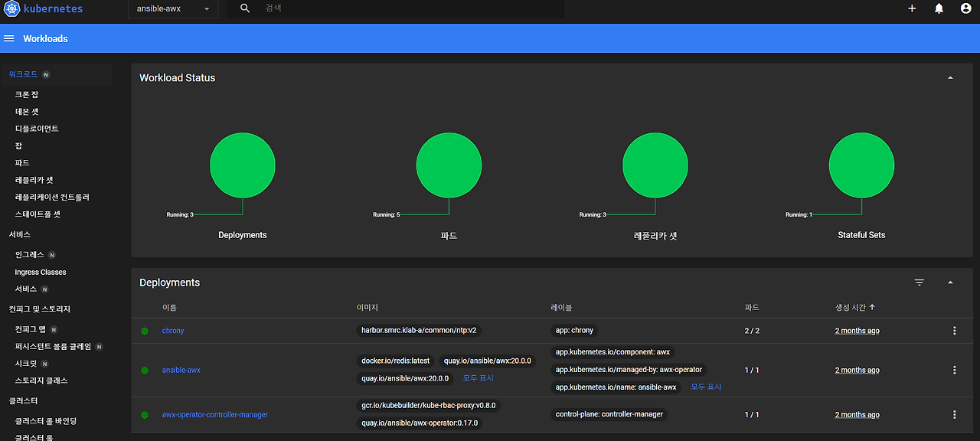Click the 파드 status circle
Screen dimensions: 980x441
tap(449, 165)
